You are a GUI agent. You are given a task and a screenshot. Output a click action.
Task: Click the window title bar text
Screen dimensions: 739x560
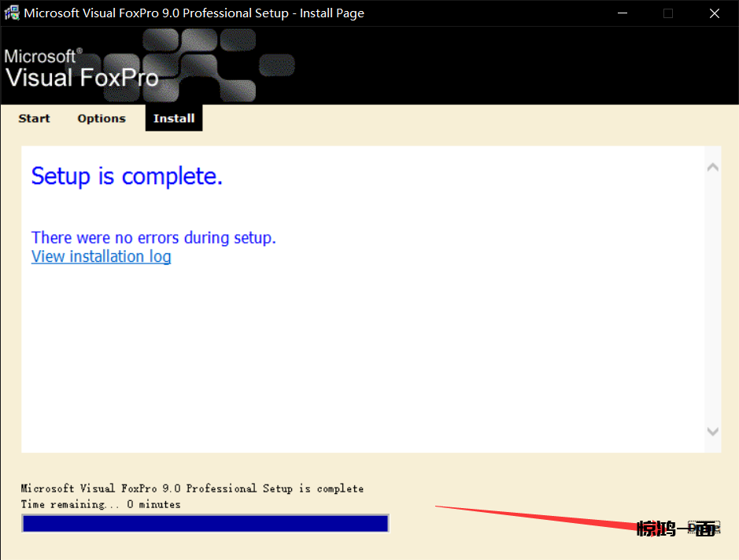coord(194,13)
